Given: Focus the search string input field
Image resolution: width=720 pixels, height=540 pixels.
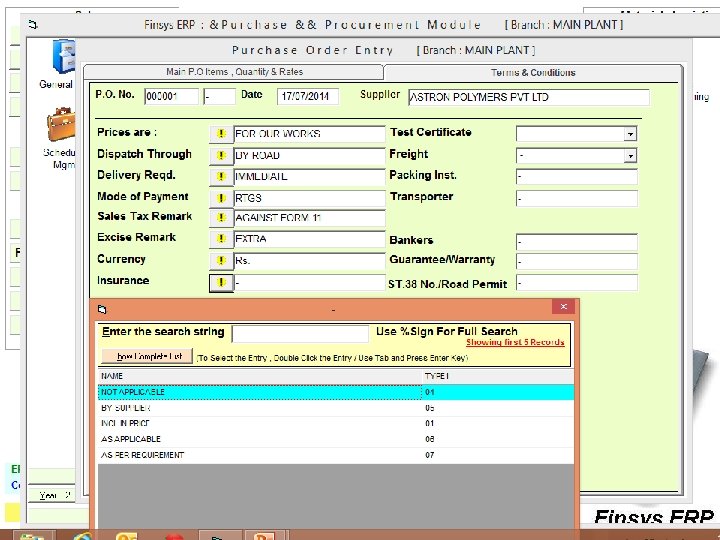Looking at the screenshot, I should click(300, 333).
